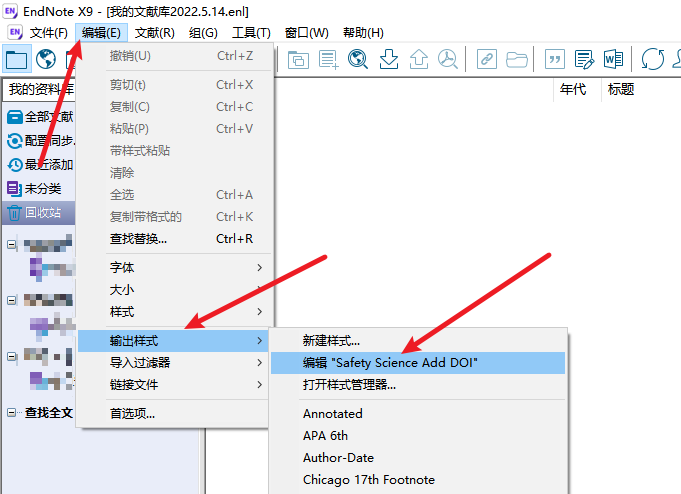
Task: Click the 未分类 group icon
Action: (14, 189)
